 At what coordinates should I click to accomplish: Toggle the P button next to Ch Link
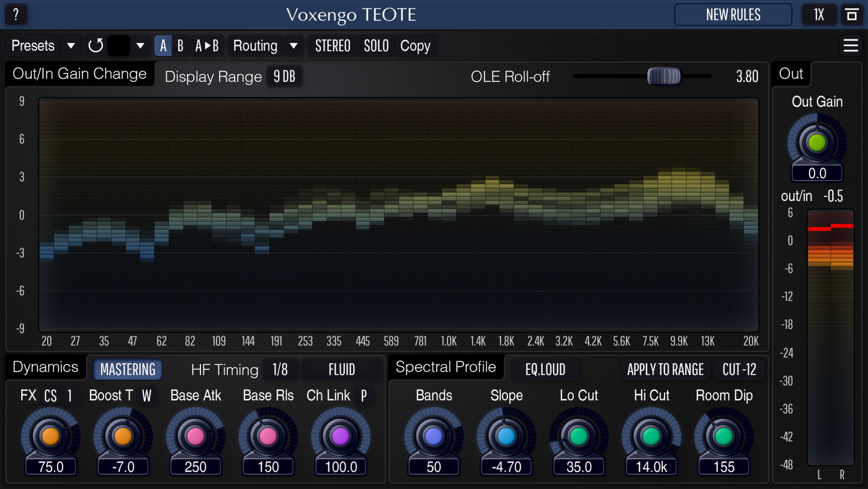364,396
